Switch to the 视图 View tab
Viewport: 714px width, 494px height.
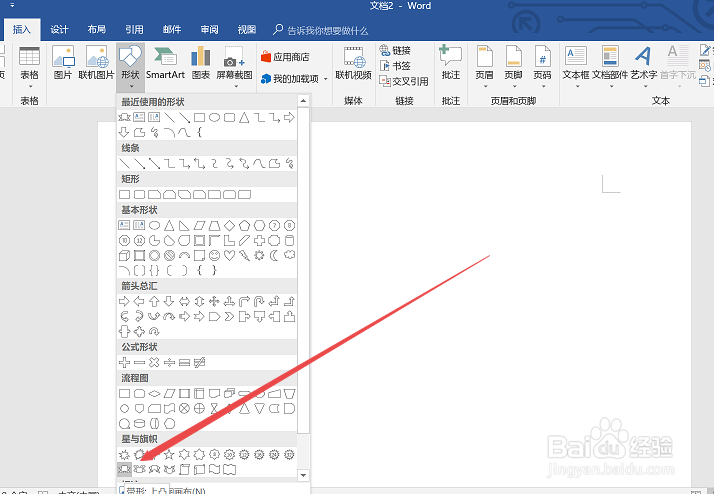(x=247, y=30)
